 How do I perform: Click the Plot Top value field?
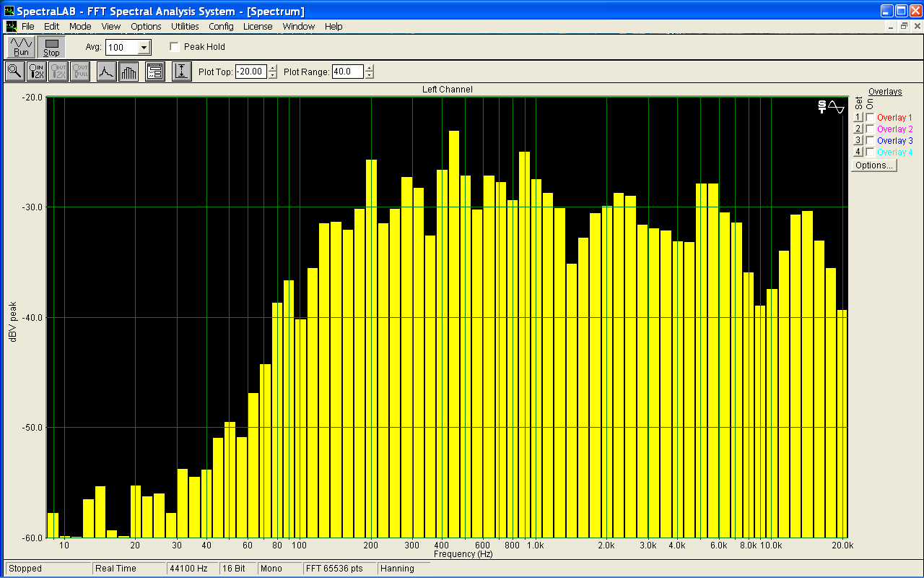pos(251,72)
